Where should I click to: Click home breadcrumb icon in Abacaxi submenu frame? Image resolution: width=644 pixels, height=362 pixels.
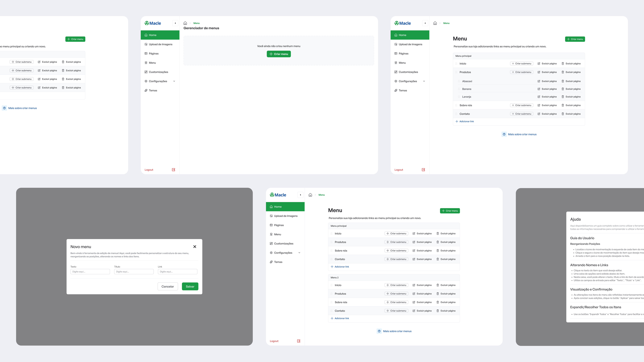click(x=435, y=23)
